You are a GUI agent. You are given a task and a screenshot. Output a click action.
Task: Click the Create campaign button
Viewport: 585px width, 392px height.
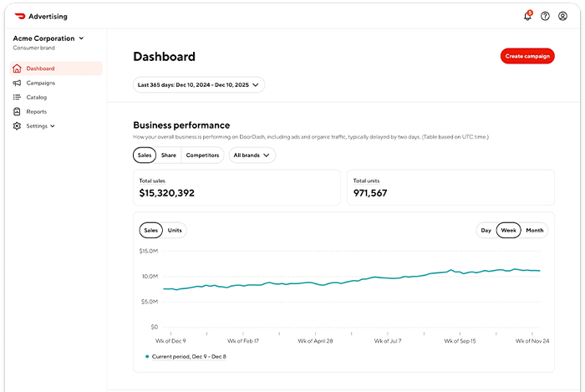pyautogui.click(x=527, y=56)
